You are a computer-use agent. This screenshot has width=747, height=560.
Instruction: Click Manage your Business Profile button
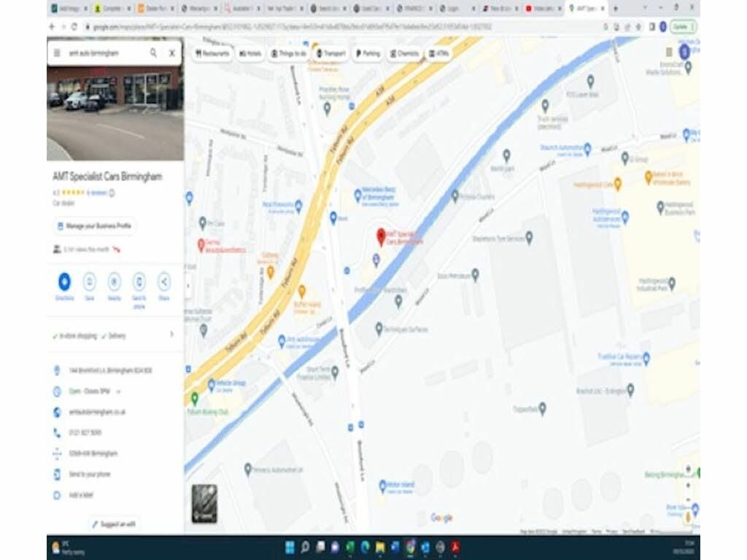[94, 226]
